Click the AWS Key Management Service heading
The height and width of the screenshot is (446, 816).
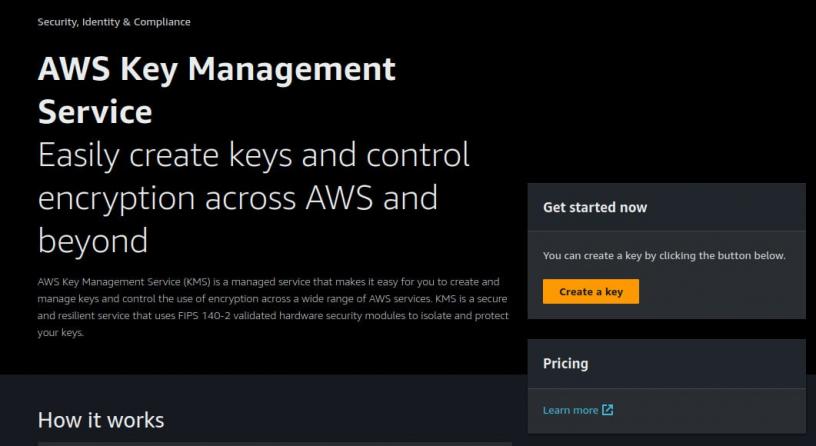click(216, 90)
